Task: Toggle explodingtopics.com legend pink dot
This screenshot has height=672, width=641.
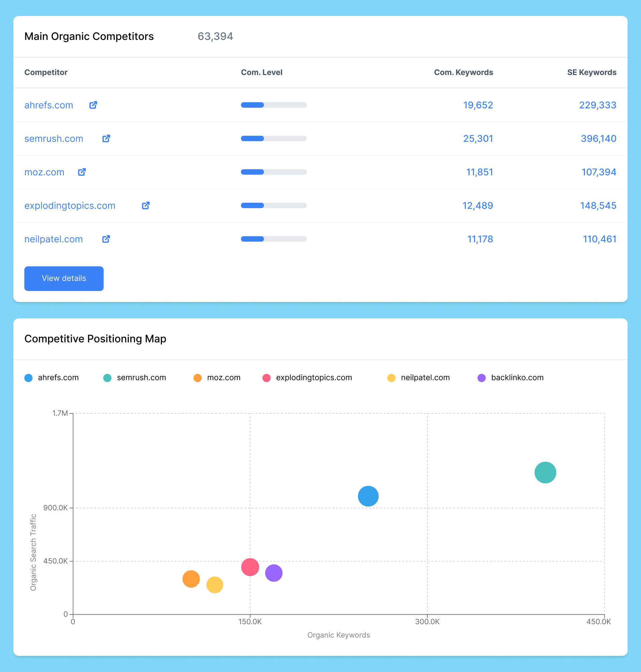Action: [x=266, y=378]
